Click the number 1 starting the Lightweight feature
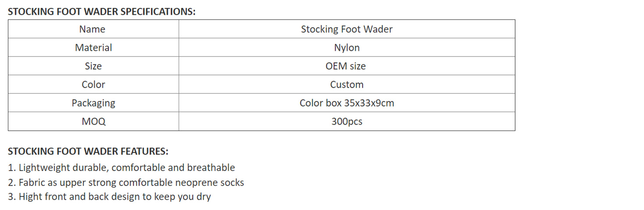This screenshot has width=644, height=210. pos(11,168)
